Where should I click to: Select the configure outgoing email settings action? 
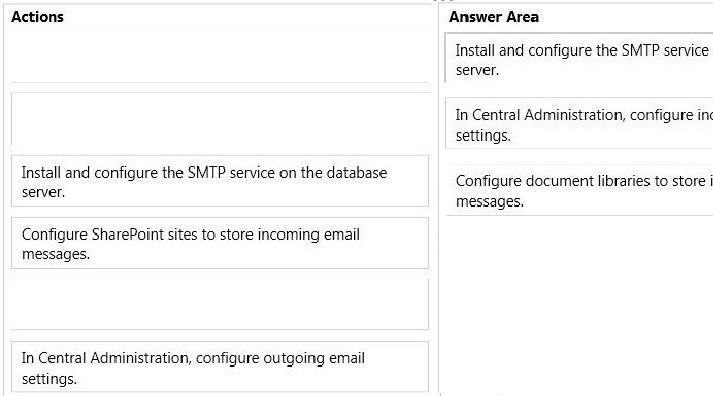(x=220, y=367)
